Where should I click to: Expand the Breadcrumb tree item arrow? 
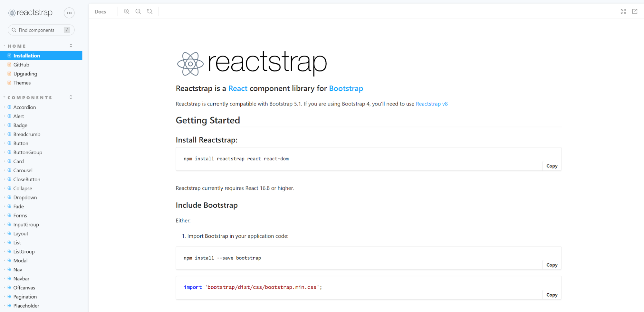(x=4, y=134)
